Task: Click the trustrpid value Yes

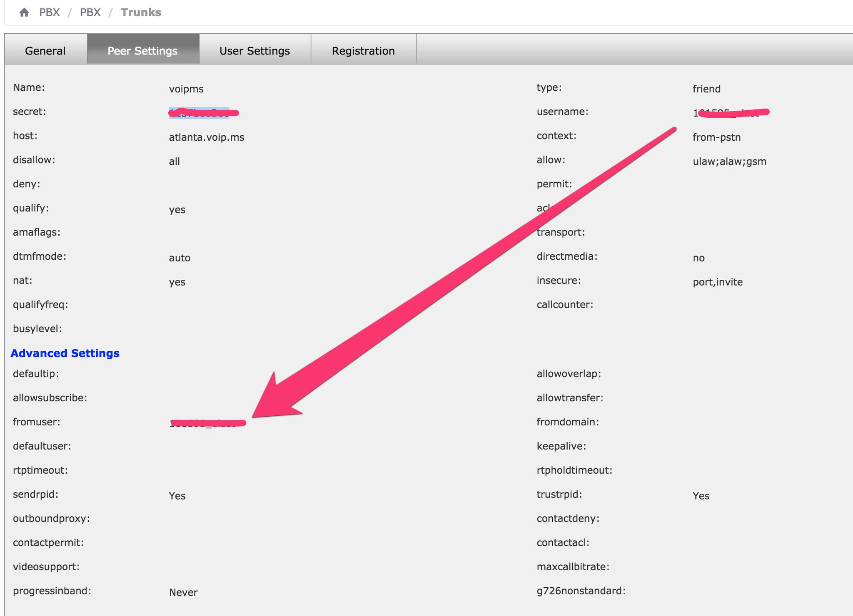Action: [x=701, y=496]
